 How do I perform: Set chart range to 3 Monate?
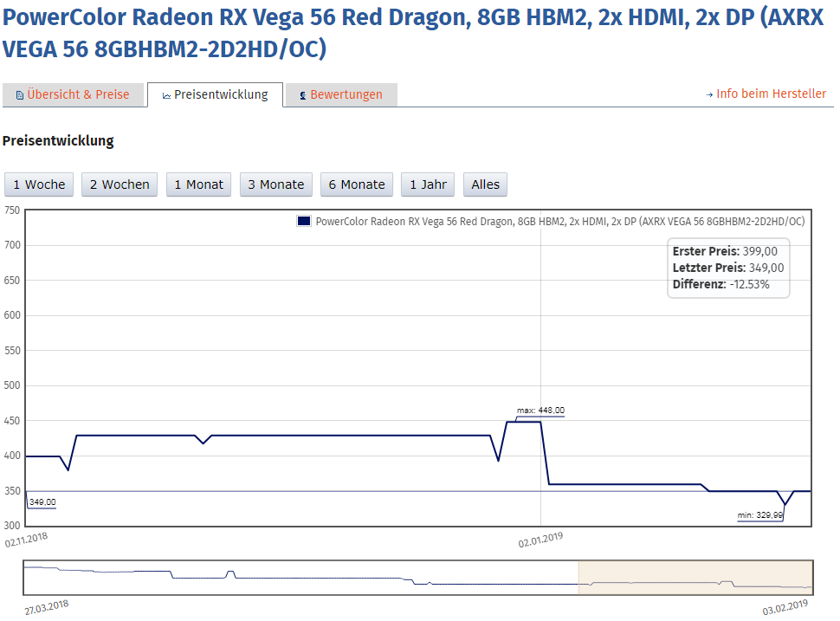point(276,184)
